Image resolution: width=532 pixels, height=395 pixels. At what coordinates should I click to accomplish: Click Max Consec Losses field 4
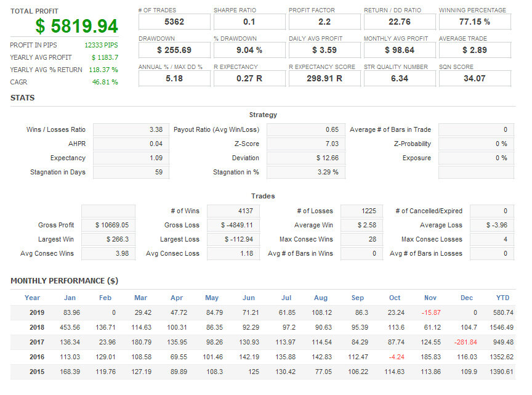[x=492, y=240]
